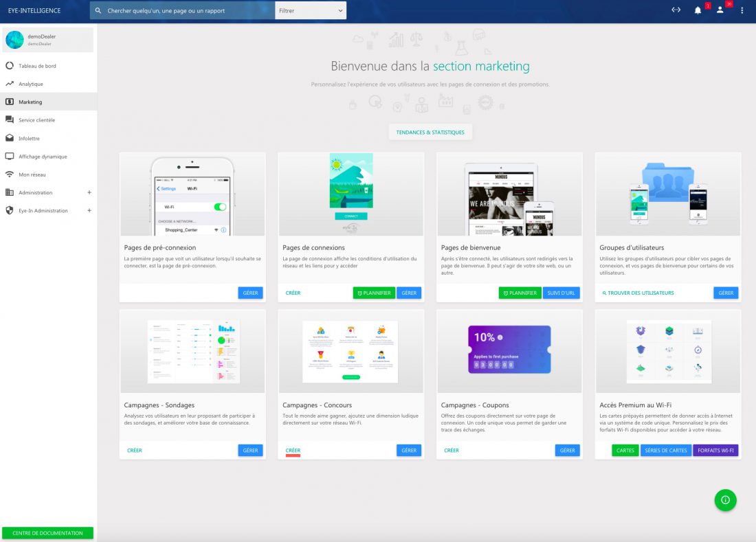Open the Filtrer dropdown

pos(311,11)
